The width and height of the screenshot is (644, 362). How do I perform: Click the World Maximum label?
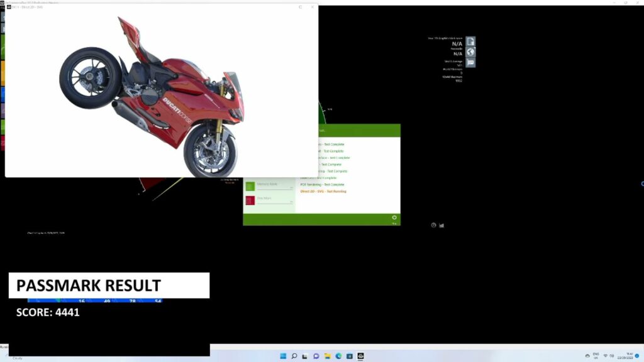coord(452,77)
